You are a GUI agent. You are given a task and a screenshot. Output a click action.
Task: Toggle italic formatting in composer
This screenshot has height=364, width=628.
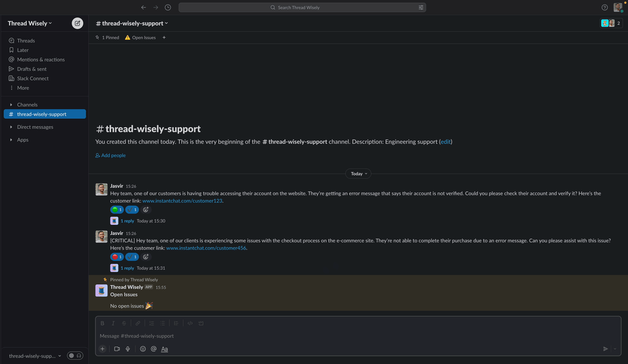pos(113,323)
